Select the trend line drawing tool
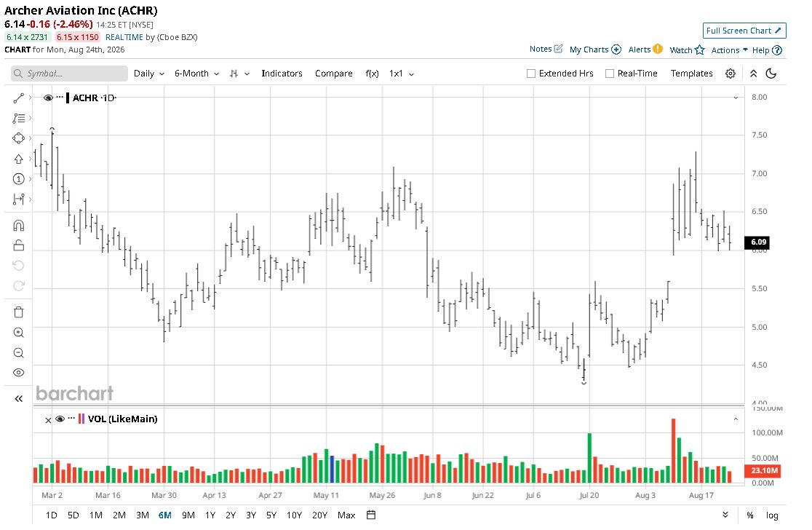 point(19,98)
